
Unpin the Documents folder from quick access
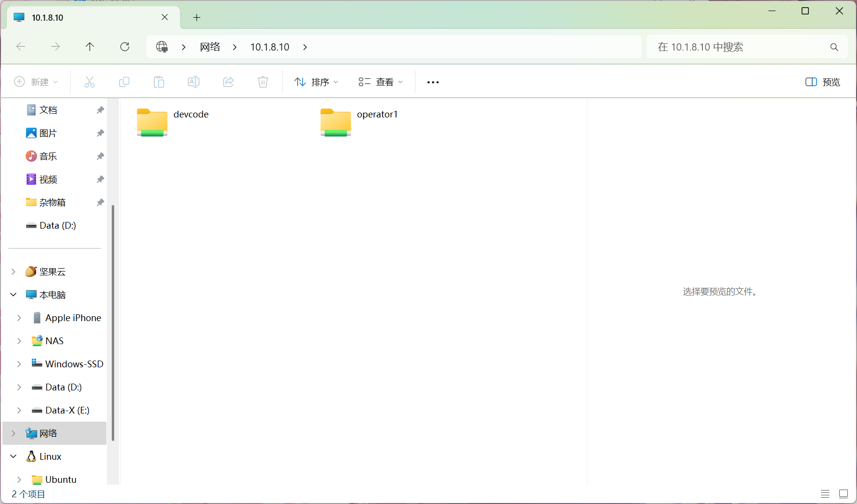point(100,110)
